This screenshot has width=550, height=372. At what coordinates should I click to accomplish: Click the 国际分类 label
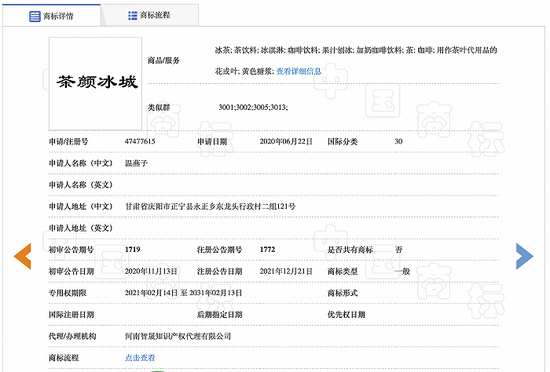342,141
